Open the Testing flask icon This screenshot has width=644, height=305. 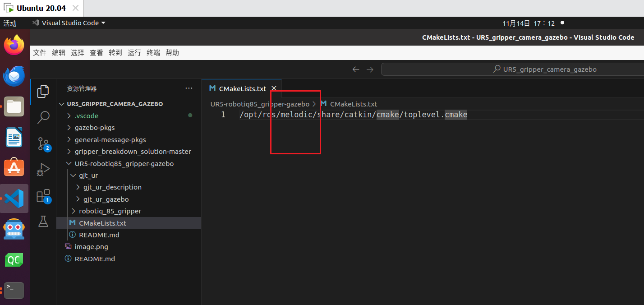pos(43,221)
